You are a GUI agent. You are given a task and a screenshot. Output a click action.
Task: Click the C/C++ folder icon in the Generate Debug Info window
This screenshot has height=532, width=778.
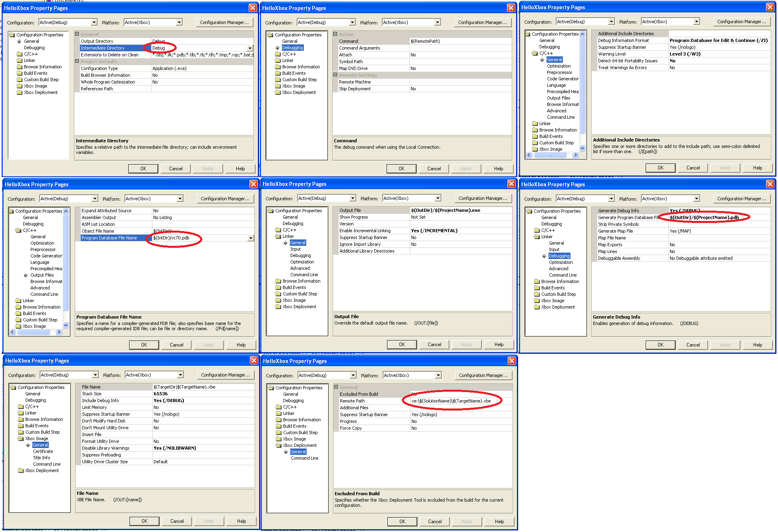tap(537, 230)
